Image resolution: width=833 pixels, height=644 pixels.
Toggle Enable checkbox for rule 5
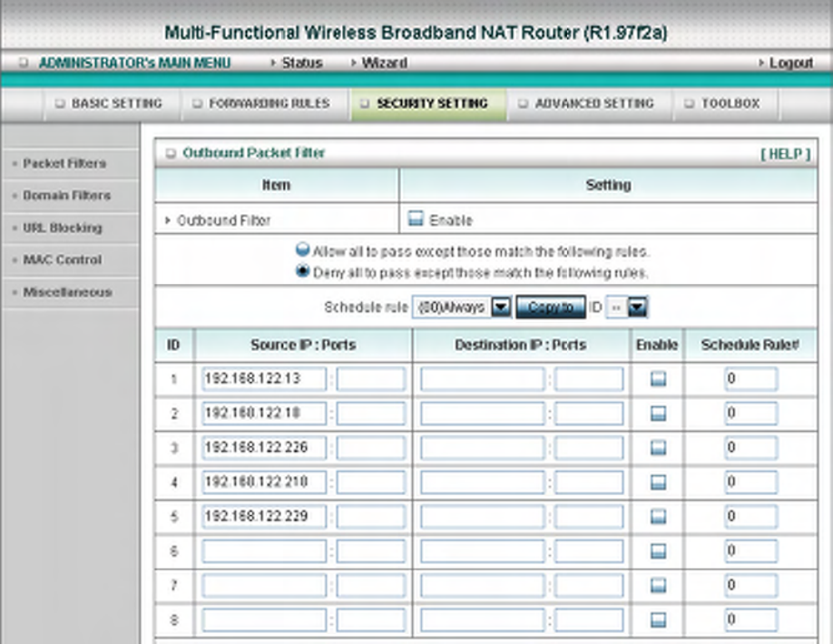658,517
